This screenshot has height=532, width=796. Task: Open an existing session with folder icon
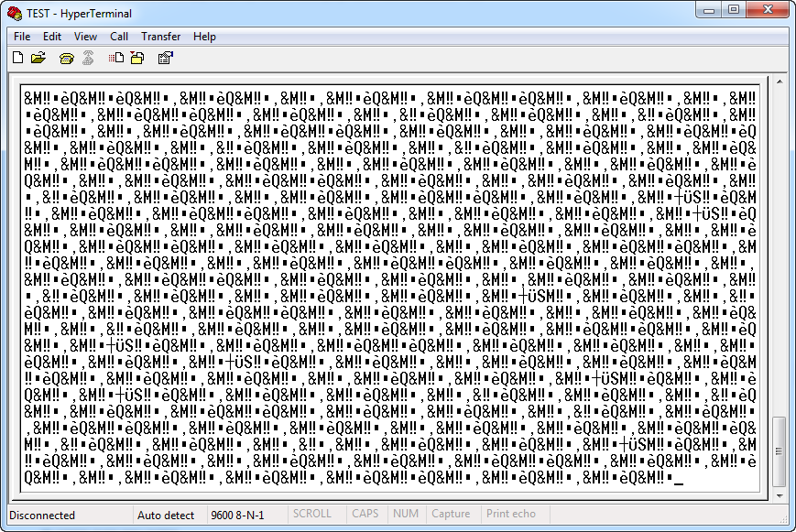coord(38,58)
